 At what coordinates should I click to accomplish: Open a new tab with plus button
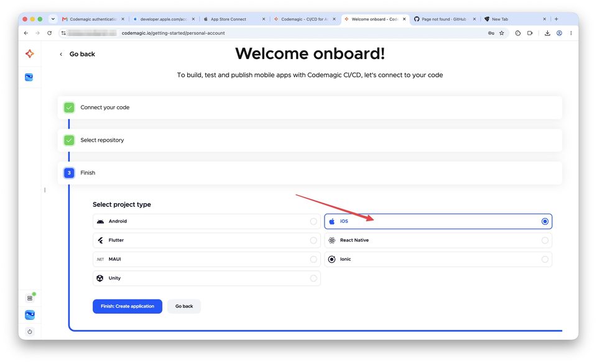click(x=556, y=19)
